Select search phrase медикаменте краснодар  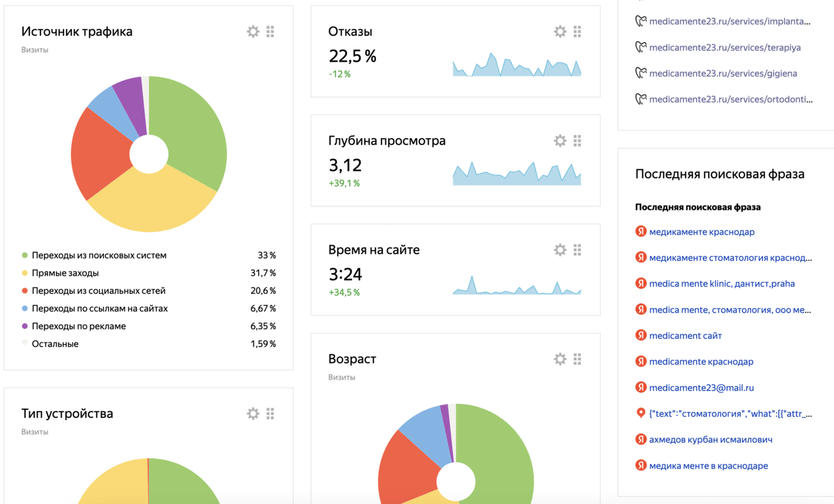click(701, 231)
